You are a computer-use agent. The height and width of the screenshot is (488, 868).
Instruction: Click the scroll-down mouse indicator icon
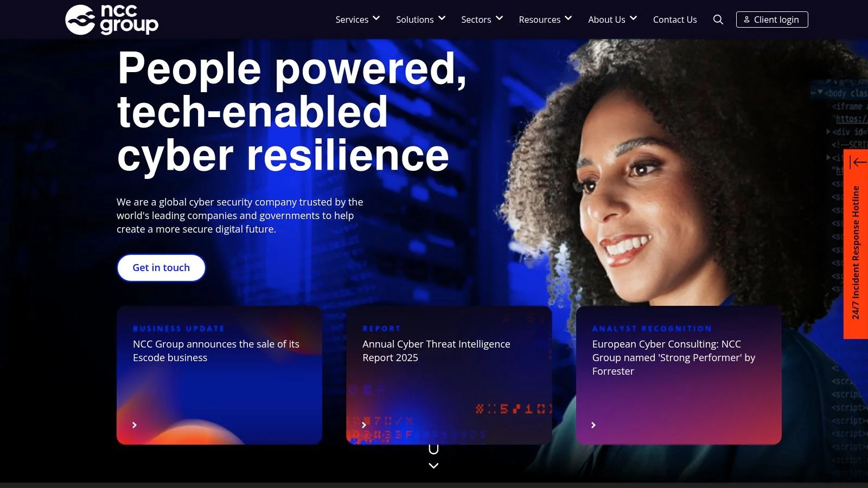(x=433, y=449)
